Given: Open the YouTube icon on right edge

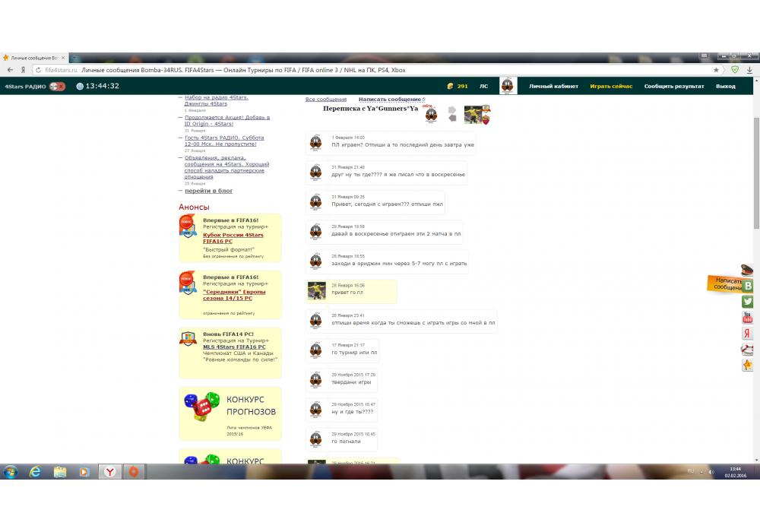Looking at the screenshot, I should (747, 318).
